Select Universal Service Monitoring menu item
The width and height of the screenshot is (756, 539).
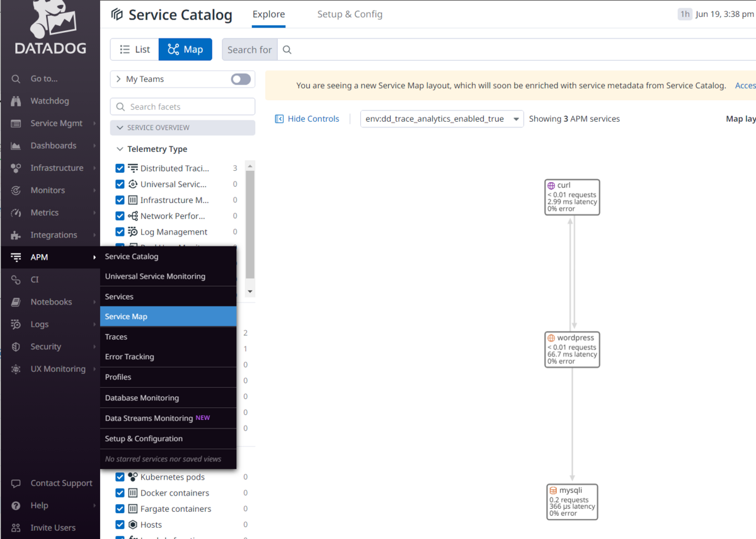168,276
